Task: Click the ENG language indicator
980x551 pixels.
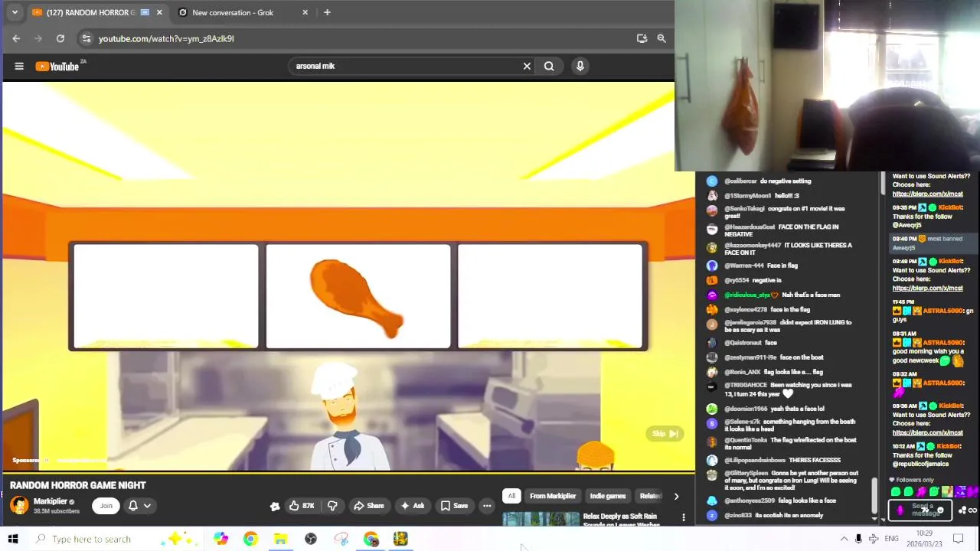Action: 891,539
